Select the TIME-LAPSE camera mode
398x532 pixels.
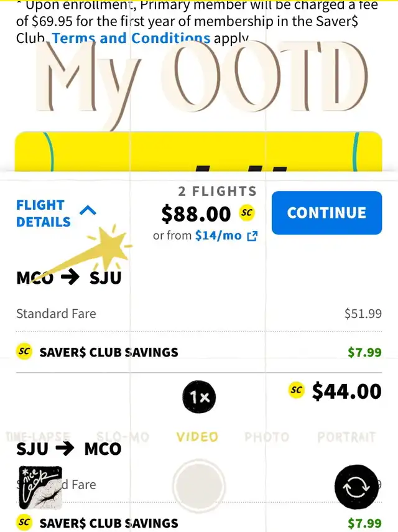39,437
